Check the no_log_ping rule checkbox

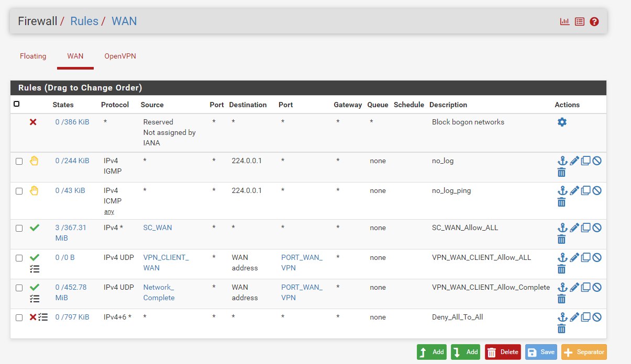[19, 191]
